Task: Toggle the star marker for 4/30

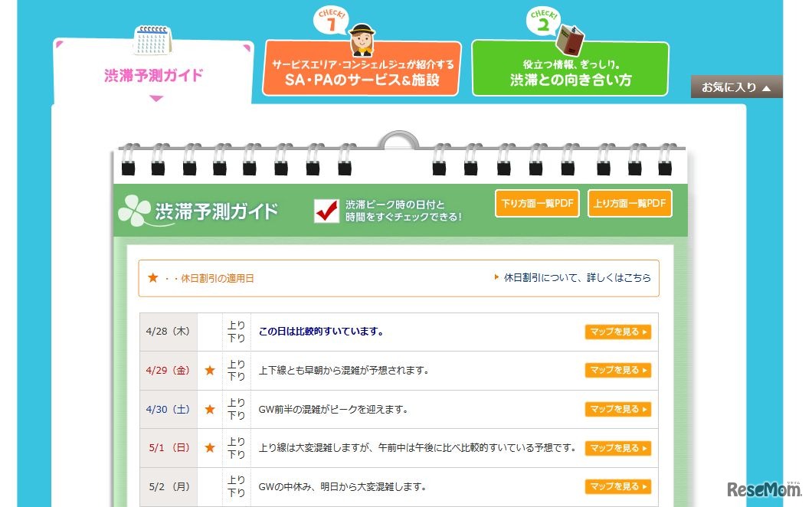Action: [x=208, y=409]
